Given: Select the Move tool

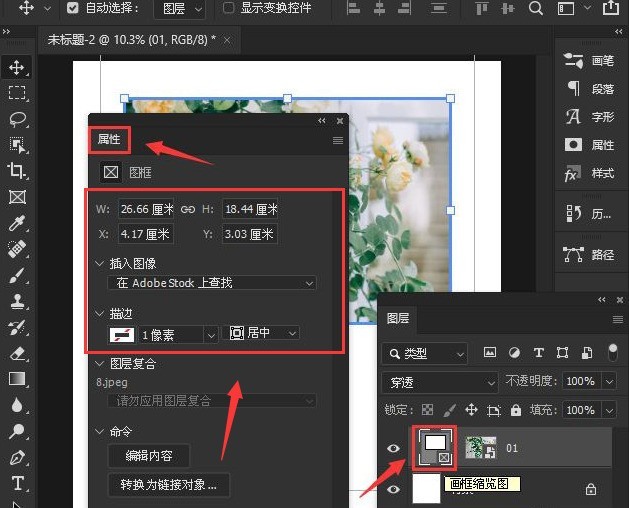Looking at the screenshot, I should tap(17, 67).
